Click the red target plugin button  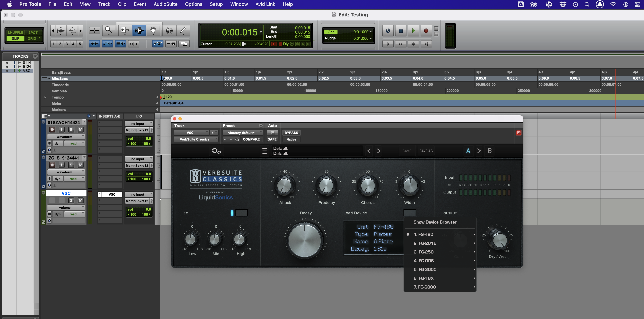(518, 133)
